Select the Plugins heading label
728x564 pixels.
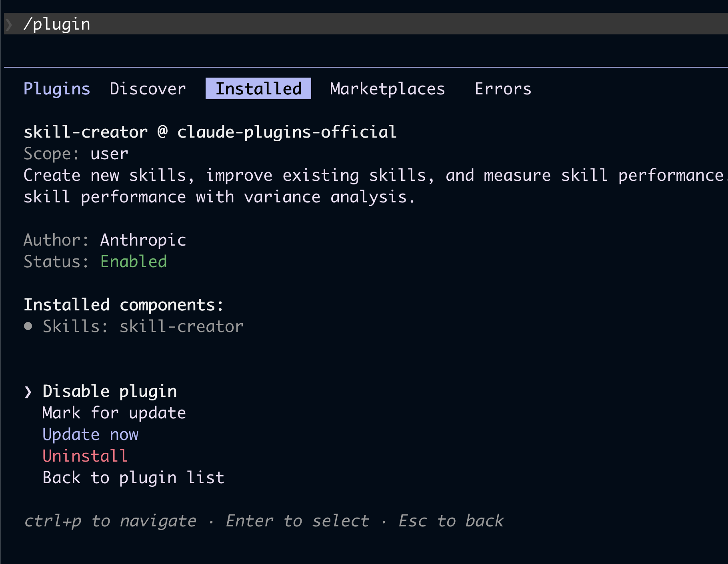(x=57, y=89)
